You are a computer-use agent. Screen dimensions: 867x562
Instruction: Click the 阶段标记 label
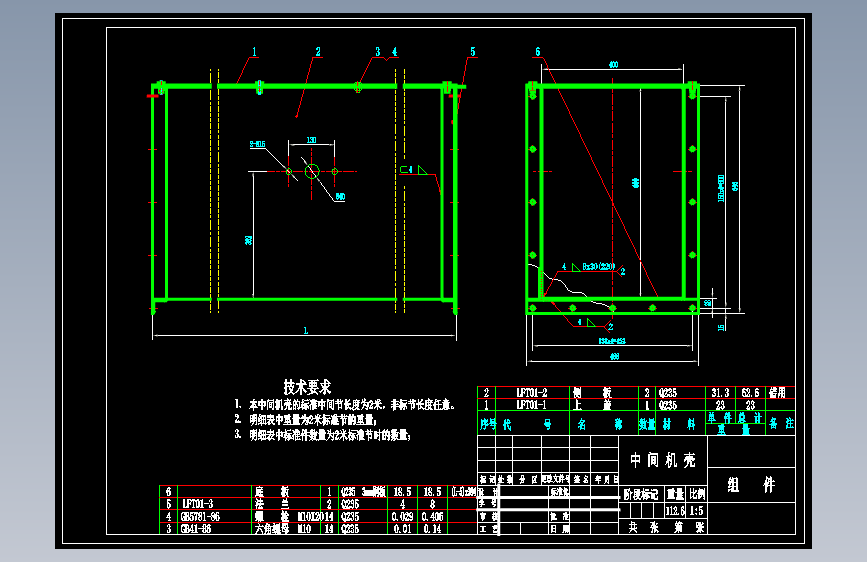point(641,494)
